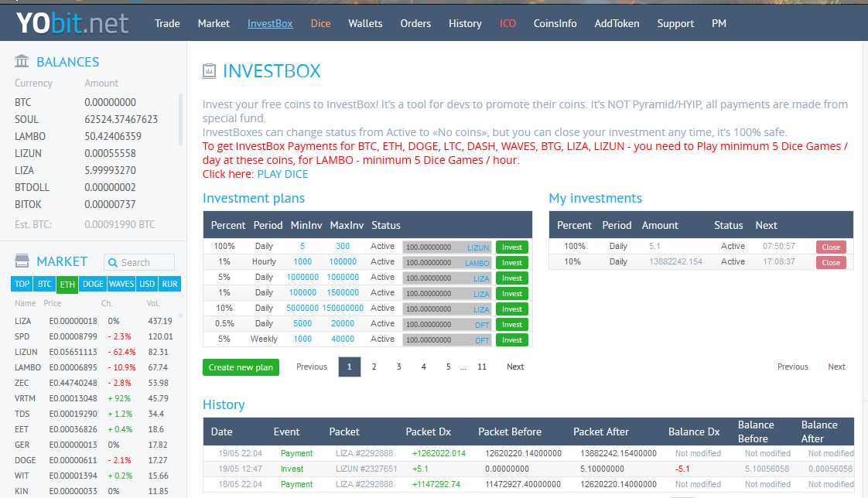The width and height of the screenshot is (868, 498).
Task: Invest in the 5% Weekly DFT plan
Action: (512, 340)
